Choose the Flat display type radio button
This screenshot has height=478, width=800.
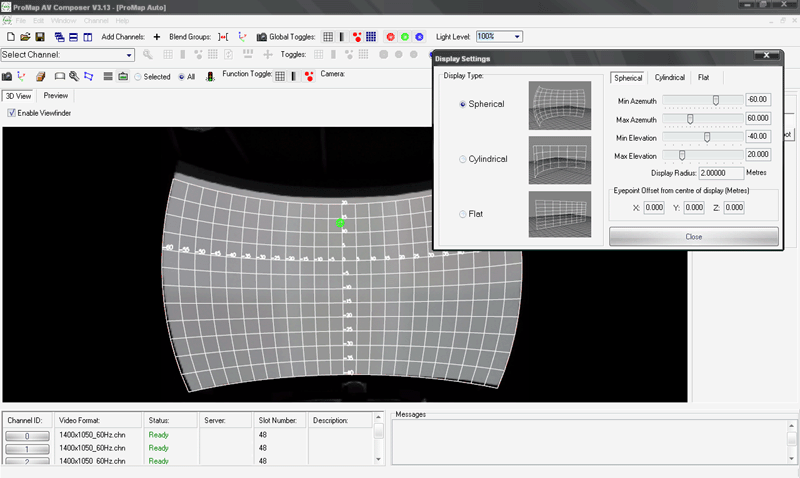click(x=462, y=213)
